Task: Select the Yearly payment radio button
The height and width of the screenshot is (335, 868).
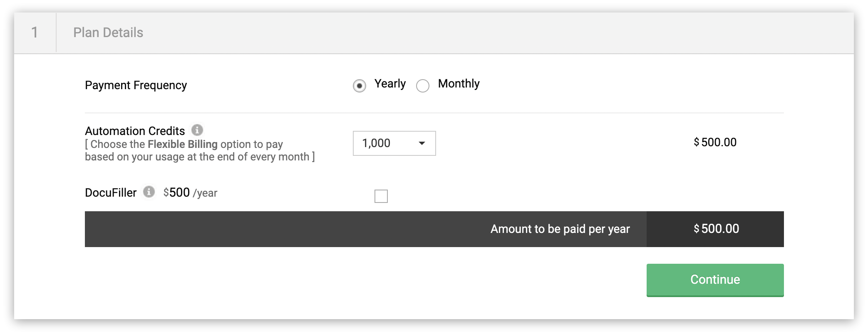Action: [360, 86]
